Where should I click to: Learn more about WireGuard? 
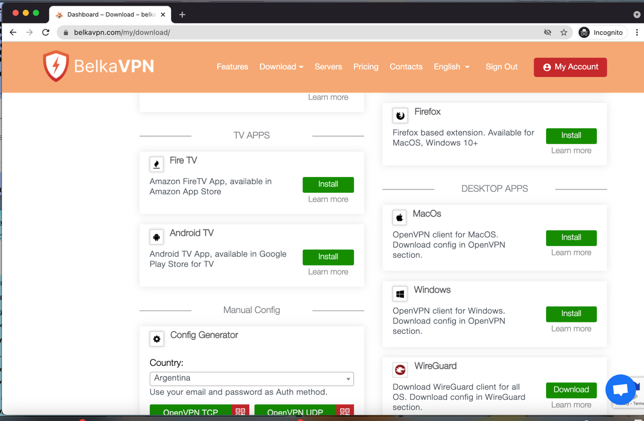point(571,405)
